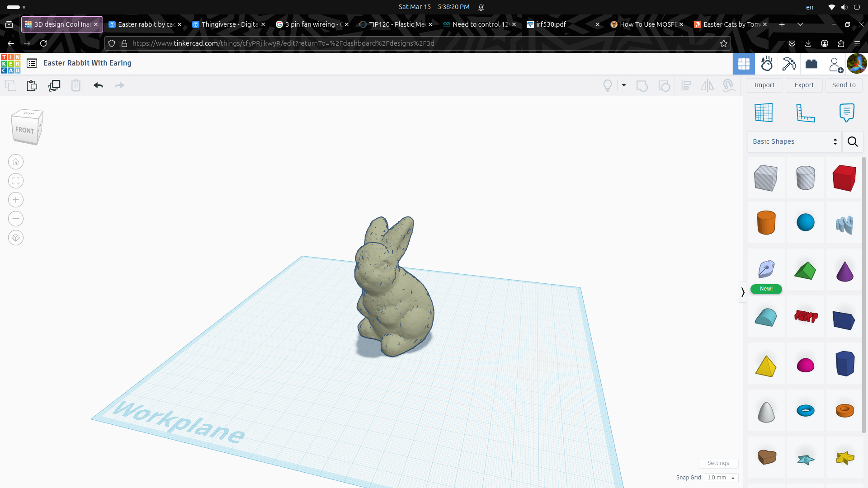Select the yellow Star shape
Image resolution: width=868 pixels, height=488 pixels.
(844, 458)
